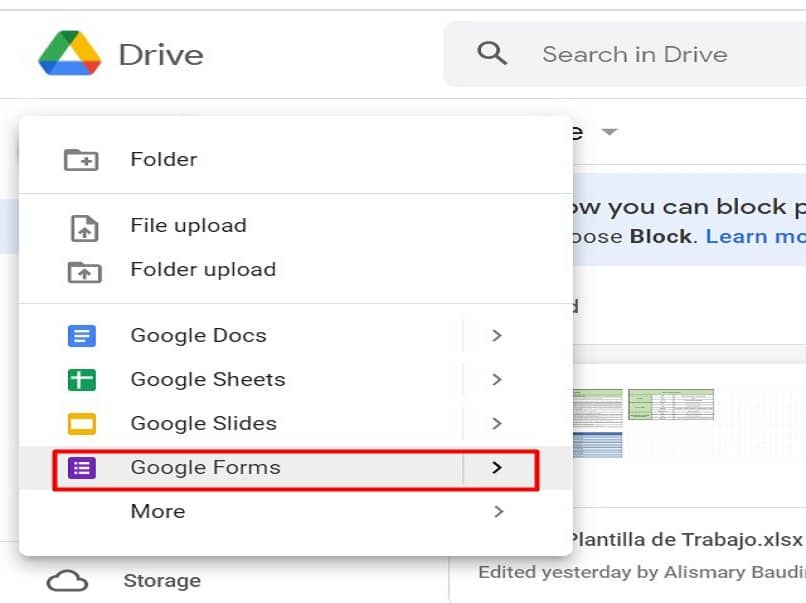This screenshot has width=806, height=603.
Task: Open the More submenu arrow
Action: 497,511
